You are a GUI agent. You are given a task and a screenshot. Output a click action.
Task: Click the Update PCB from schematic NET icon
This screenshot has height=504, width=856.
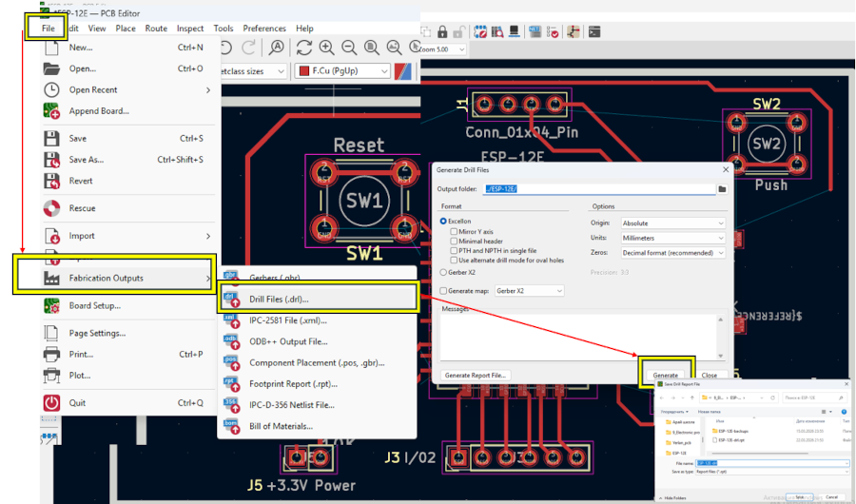535,31
